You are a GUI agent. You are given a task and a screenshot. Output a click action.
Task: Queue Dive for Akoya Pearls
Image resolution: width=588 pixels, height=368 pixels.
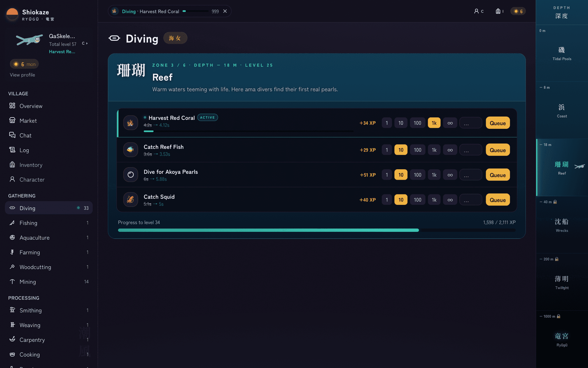click(x=498, y=175)
